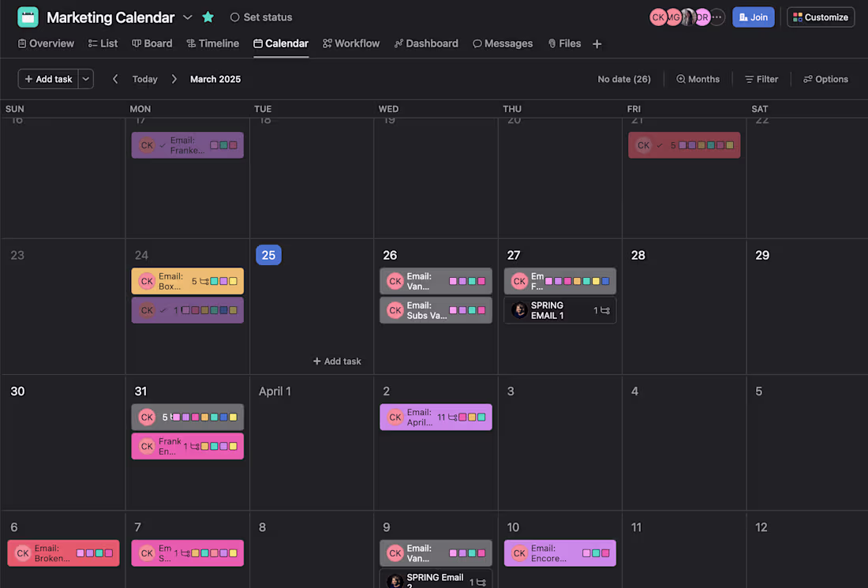Switch to the Board tab
This screenshot has height=588, width=868.
click(152, 43)
